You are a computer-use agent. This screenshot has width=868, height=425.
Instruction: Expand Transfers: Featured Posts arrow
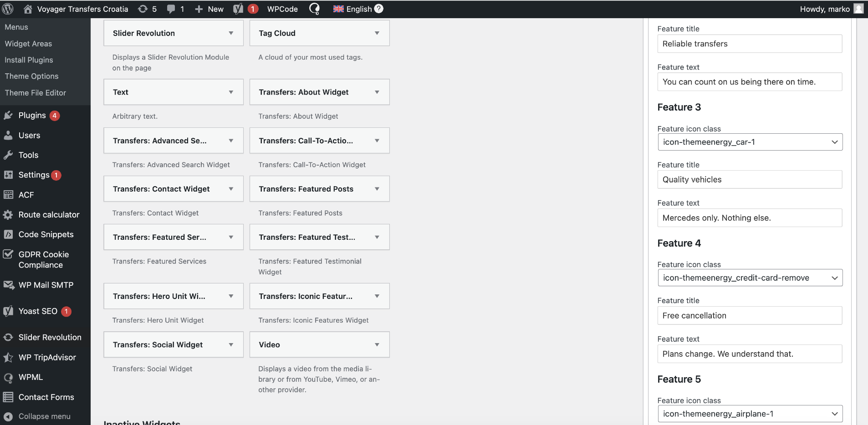point(377,189)
